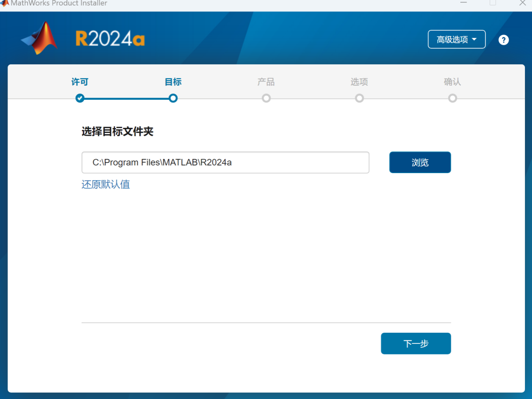This screenshot has height=399, width=532.
Task: Open the 确认 step label
Action: (x=452, y=82)
